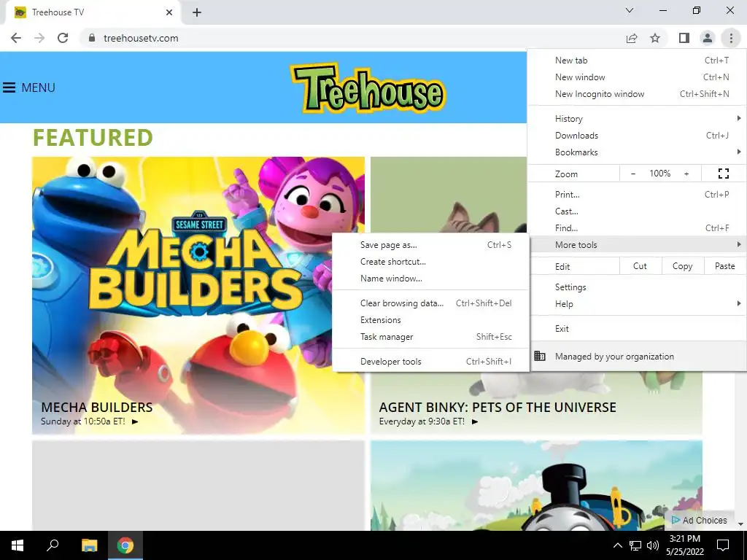This screenshot has width=747, height=560.
Task: Decrease zoom with minus button
Action: (633, 174)
